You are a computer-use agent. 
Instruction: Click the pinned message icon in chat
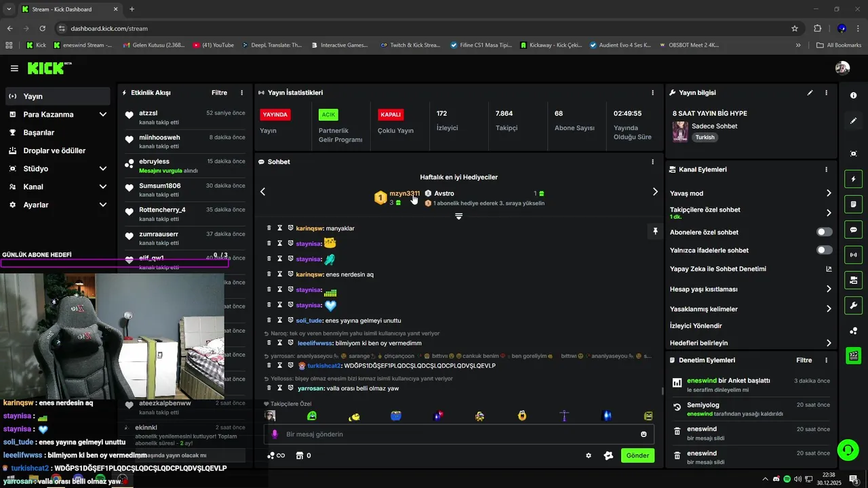[655, 231]
